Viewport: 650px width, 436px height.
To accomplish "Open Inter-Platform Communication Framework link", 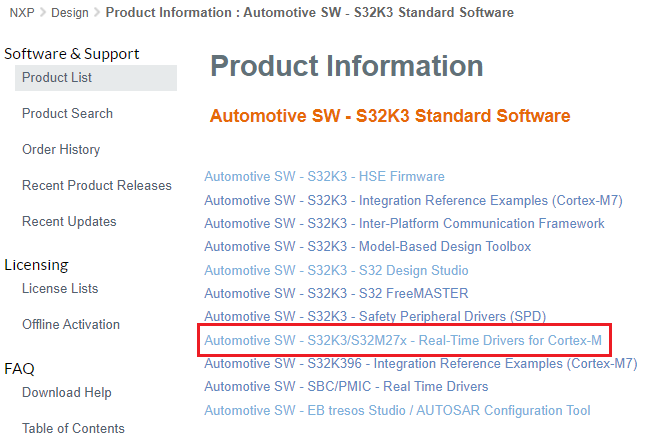I will coord(404,224).
